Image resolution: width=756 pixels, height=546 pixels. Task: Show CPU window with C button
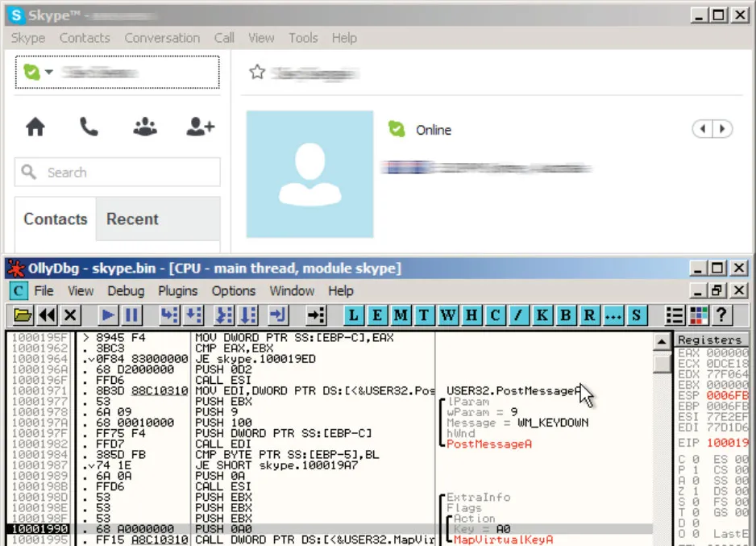pos(495,315)
